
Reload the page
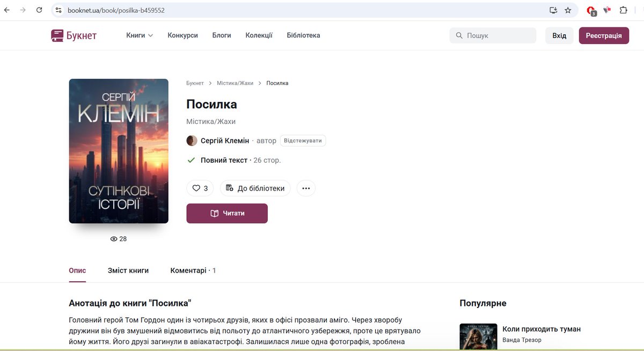click(39, 10)
